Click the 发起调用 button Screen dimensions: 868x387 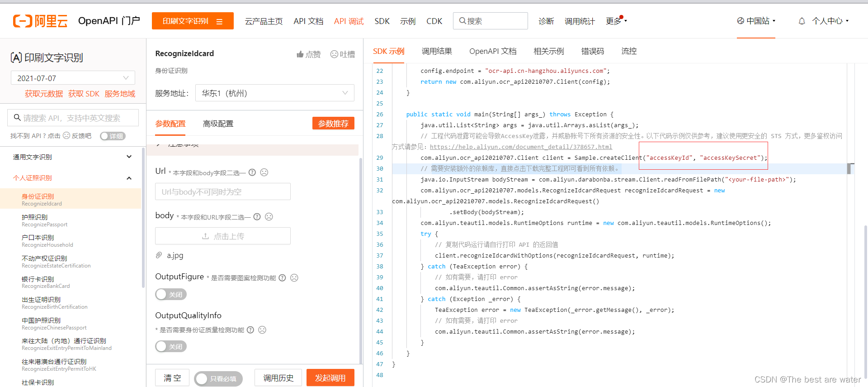click(330, 378)
